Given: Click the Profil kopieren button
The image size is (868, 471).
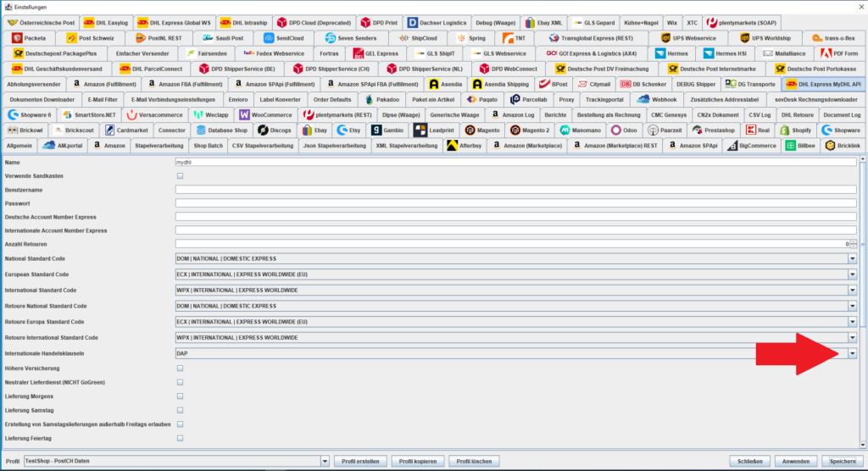Looking at the screenshot, I should 418,461.
